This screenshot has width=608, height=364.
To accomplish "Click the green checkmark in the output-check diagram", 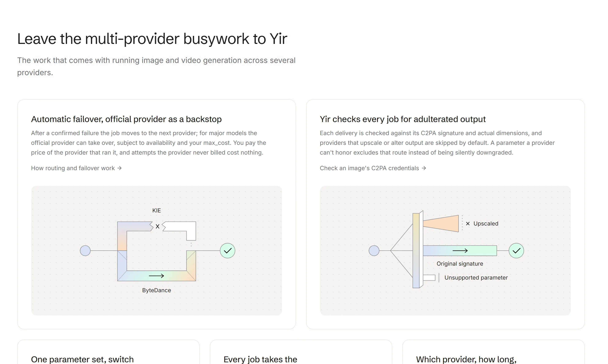I will tap(516, 251).
